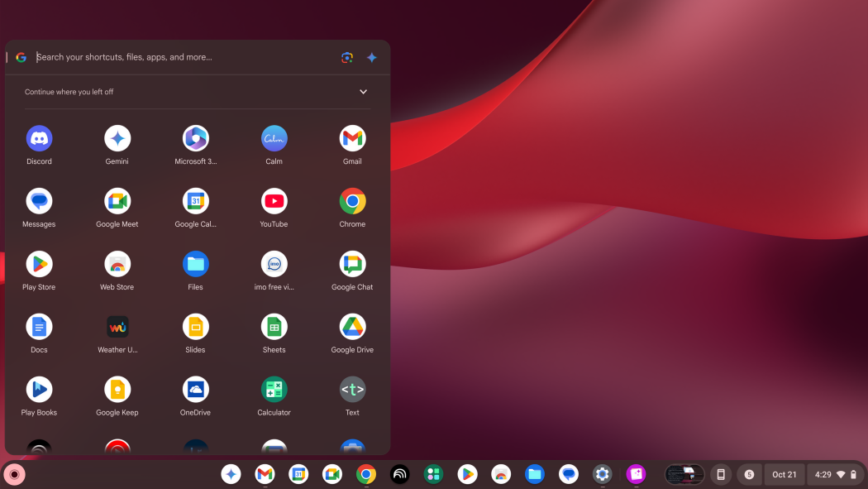The height and width of the screenshot is (489, 868).
Task: Open Weather Underground
Action: [117, 326]
